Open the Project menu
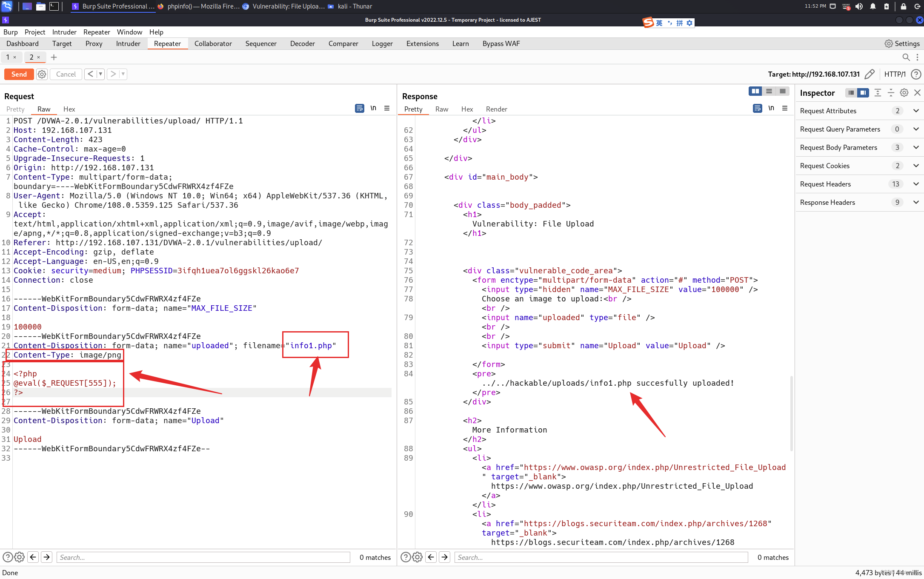This screenshot has width=924, height=579. 35,32
